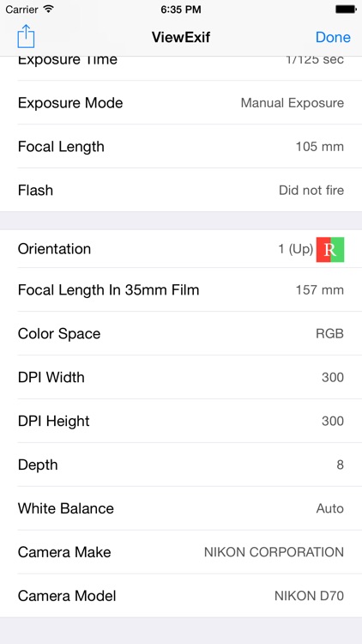Select the Exposure Mode row
The image size is (362, 644).
tap(181, 103)
